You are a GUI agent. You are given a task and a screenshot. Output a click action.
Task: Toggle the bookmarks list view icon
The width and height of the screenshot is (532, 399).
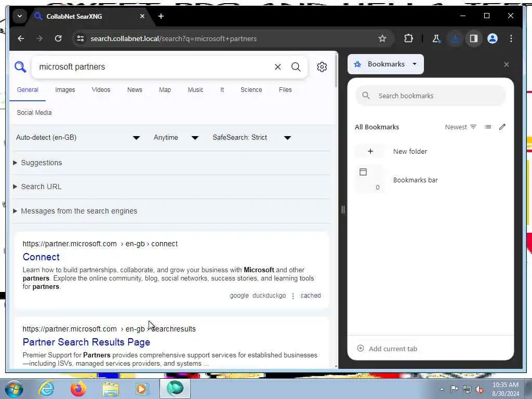click(488, 127)
